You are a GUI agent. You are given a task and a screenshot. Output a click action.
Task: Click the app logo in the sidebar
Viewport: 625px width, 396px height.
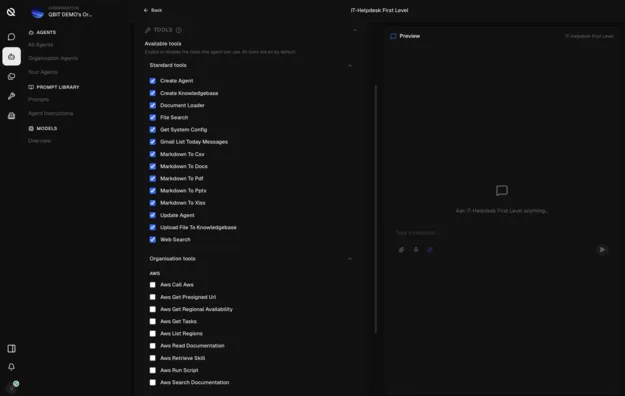11,12
